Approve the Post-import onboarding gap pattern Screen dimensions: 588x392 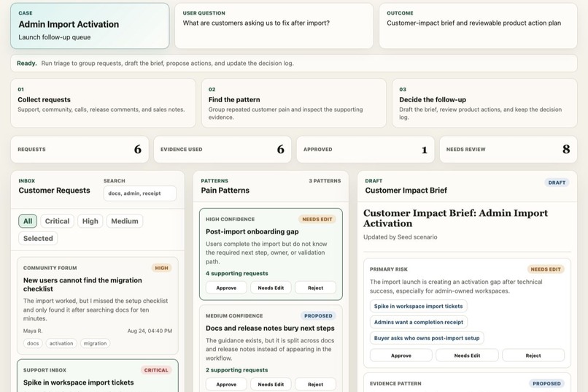[x=226, y=288]
